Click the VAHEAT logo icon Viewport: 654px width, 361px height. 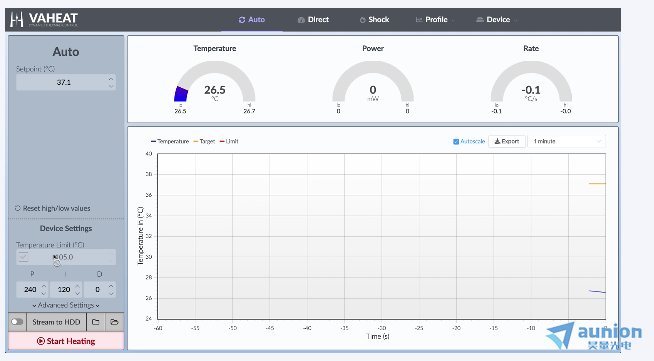pos(16,19)
